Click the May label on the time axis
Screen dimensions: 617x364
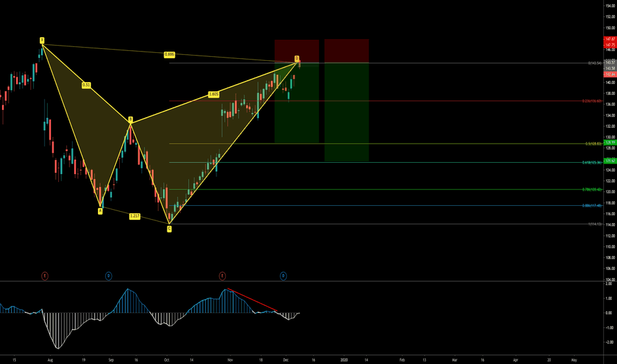pyautogui.click(x=574, y=360)
